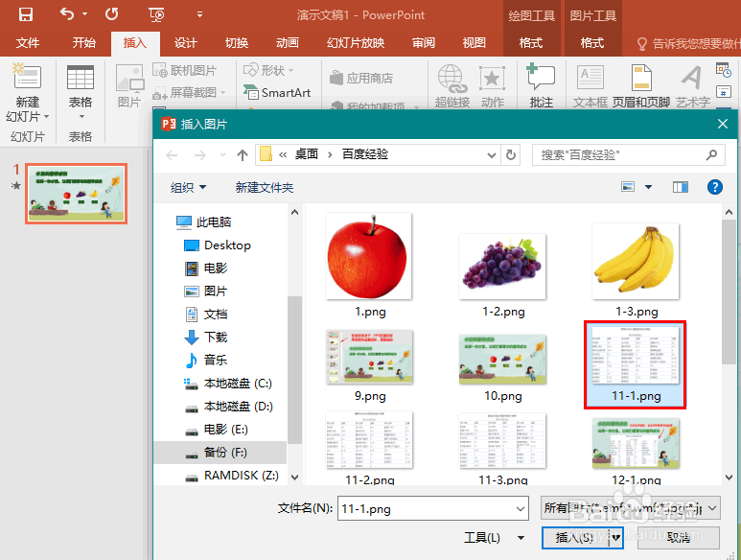The image size is (741, 560).
Task: Click 新建文件夹 button
Action: (x=265, y=188)
